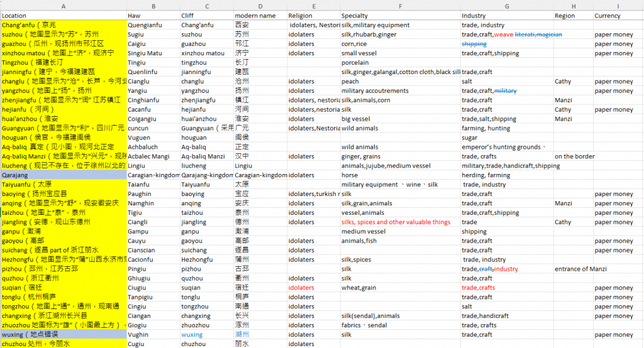
Task: Select the blue 'wuxing' cell in column C
Action: 207,334
